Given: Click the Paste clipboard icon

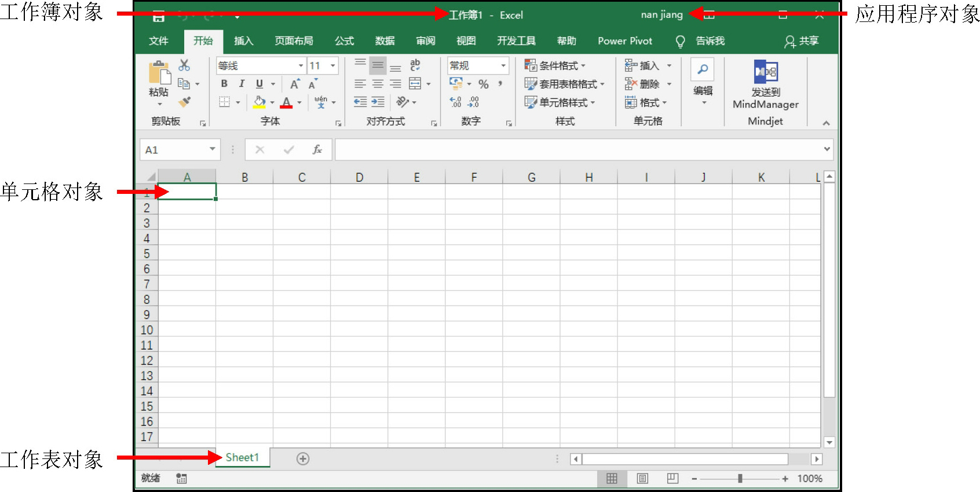Looking at the screenshot, I should click(x=159, y=74).
